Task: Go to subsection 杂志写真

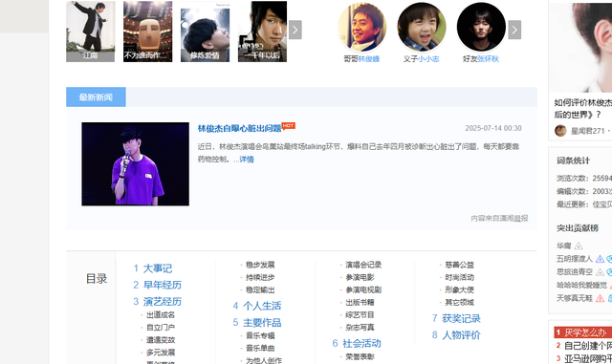Action: click(360, 328)
